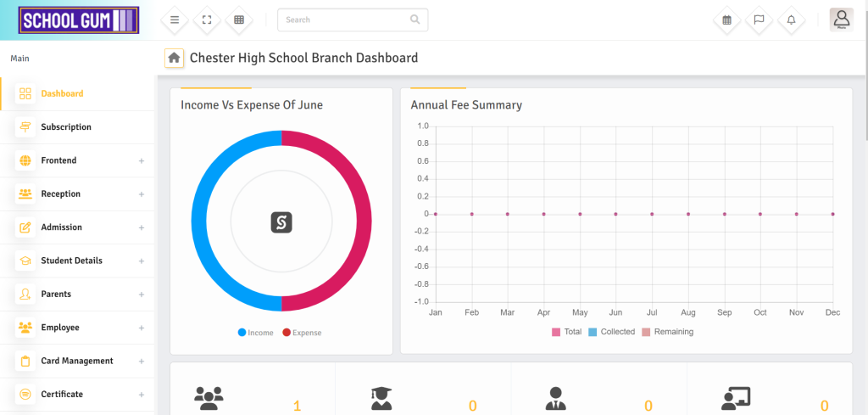Open the Subscription sidebar item
The height and width of the screenshot is (415, 868).
[x=66, y=127]
